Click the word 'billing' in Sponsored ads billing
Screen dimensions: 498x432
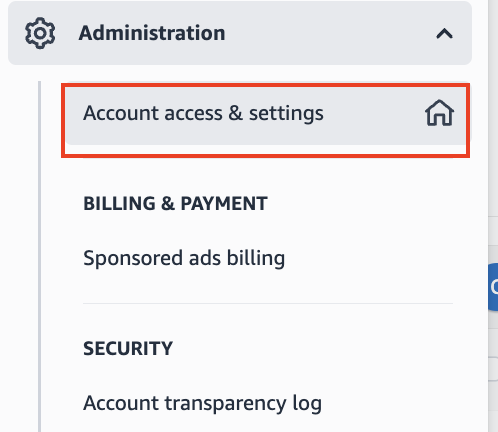click(256, 258)
